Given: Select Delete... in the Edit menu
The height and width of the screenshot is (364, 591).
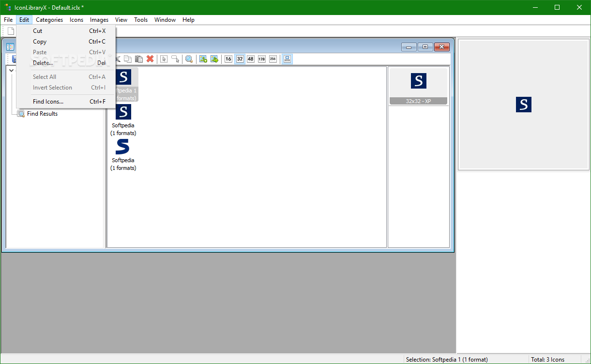Looking at the screenshot, I should [66, 63].
